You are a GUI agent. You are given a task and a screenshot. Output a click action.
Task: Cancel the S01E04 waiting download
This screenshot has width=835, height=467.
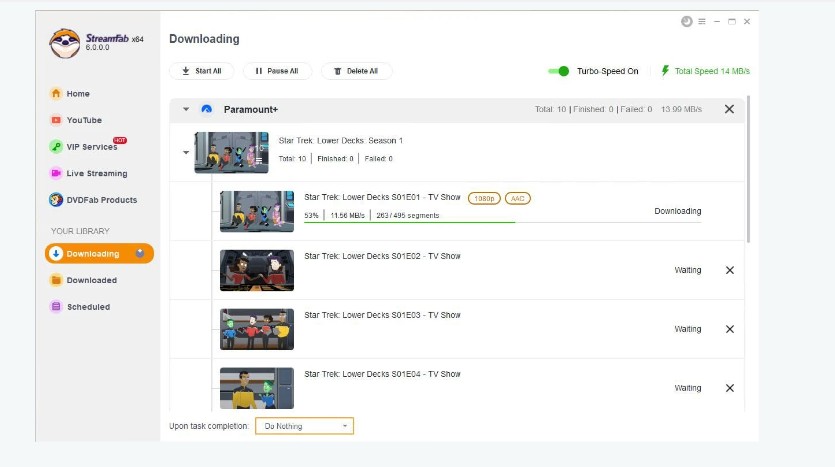coord(730,388)
